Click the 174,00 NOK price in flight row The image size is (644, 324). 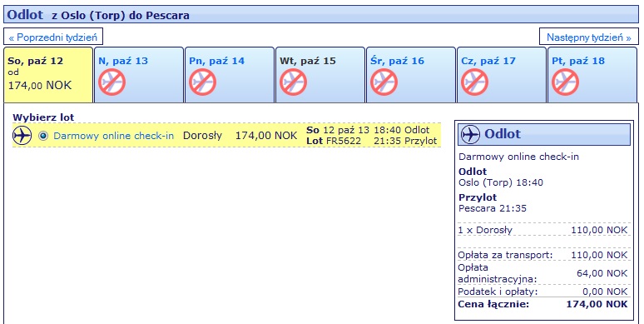266,136
